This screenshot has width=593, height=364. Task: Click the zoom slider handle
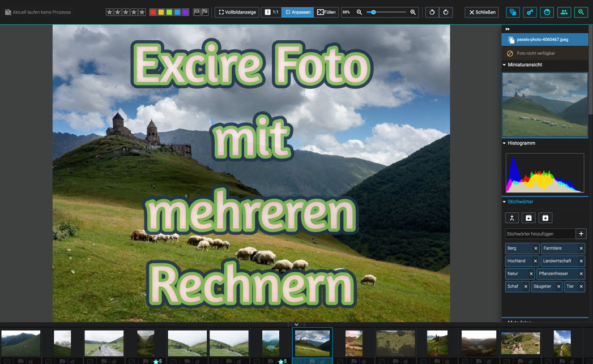click(x=373, y=12)
